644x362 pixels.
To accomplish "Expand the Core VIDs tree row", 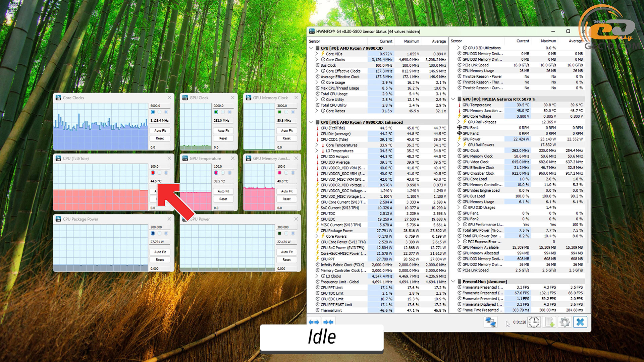I will pyautogui.click(x=317, y=54).
